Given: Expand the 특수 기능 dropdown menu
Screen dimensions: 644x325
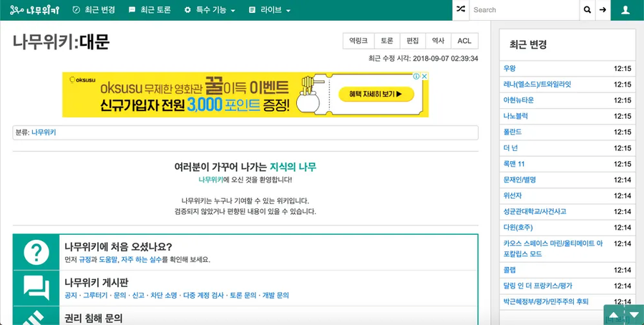Looking at the screenshot, I should pyautogui.click(x=210, y=10).
